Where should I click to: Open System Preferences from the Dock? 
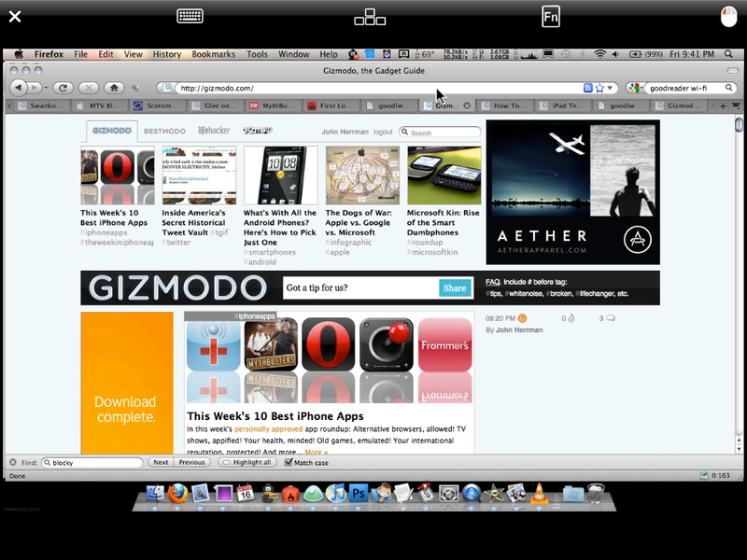[x=448, y=494]
